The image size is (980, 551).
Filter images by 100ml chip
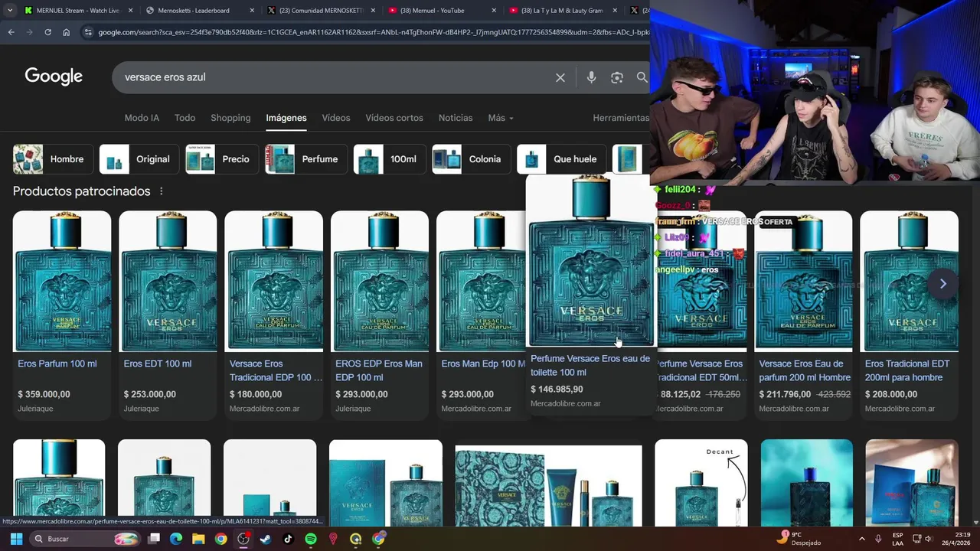(388, 159)
